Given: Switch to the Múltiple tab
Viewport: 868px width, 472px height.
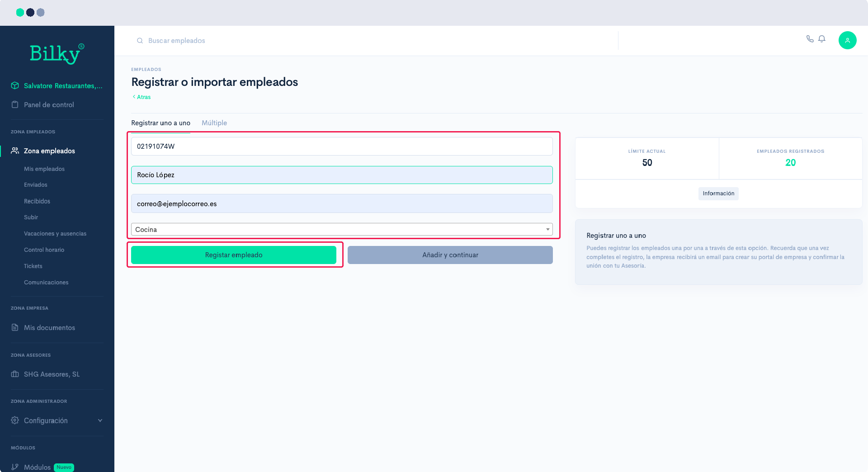Looking at the screenshot, I should click(x=214, y=123).
